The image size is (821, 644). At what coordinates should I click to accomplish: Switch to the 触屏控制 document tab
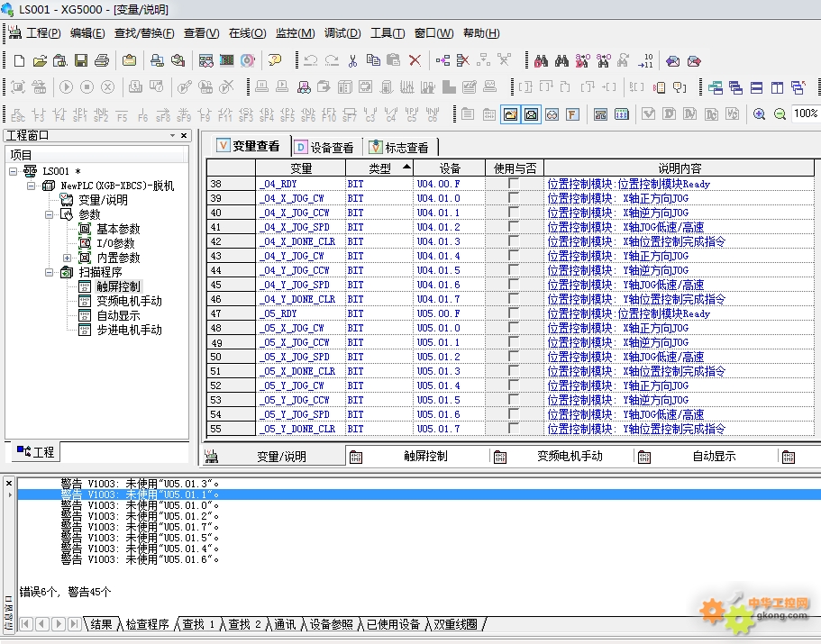(417, 456)
